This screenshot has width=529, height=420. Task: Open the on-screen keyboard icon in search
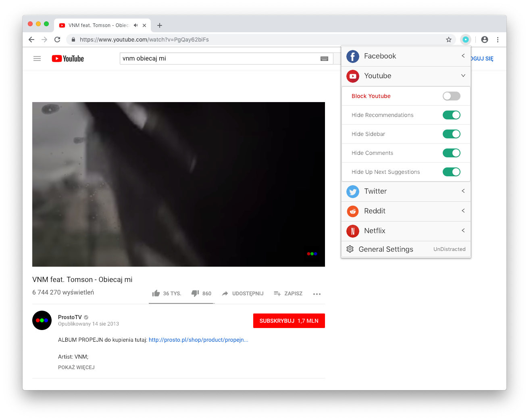pyautogui.click(x=325, y=59)
